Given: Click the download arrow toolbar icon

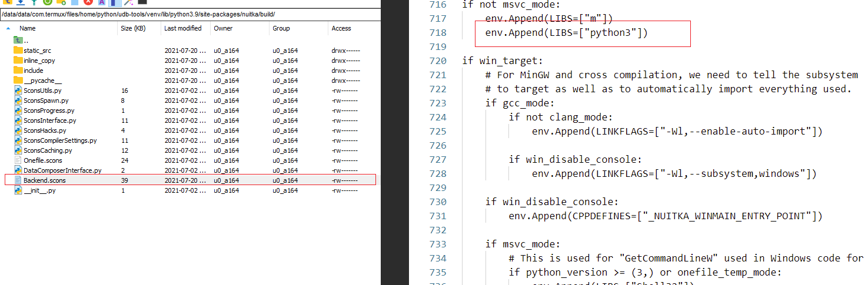Looking at the screenshot, I should coord(19,2).
